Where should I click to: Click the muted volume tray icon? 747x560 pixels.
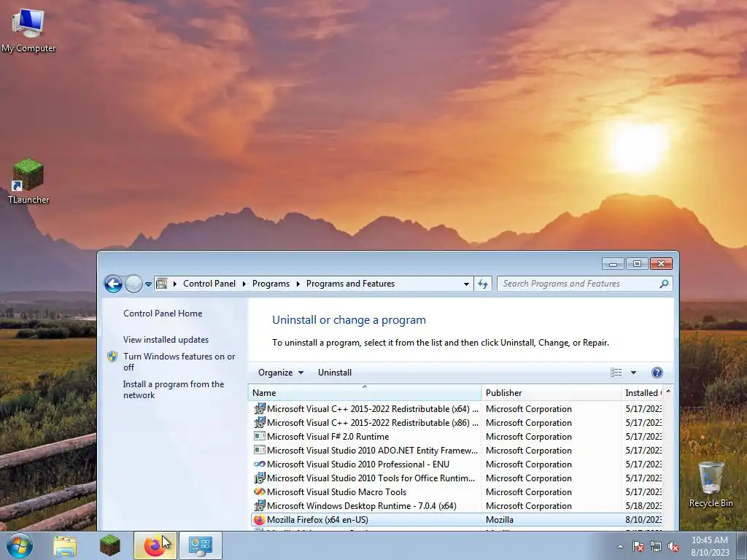point(673,546)
